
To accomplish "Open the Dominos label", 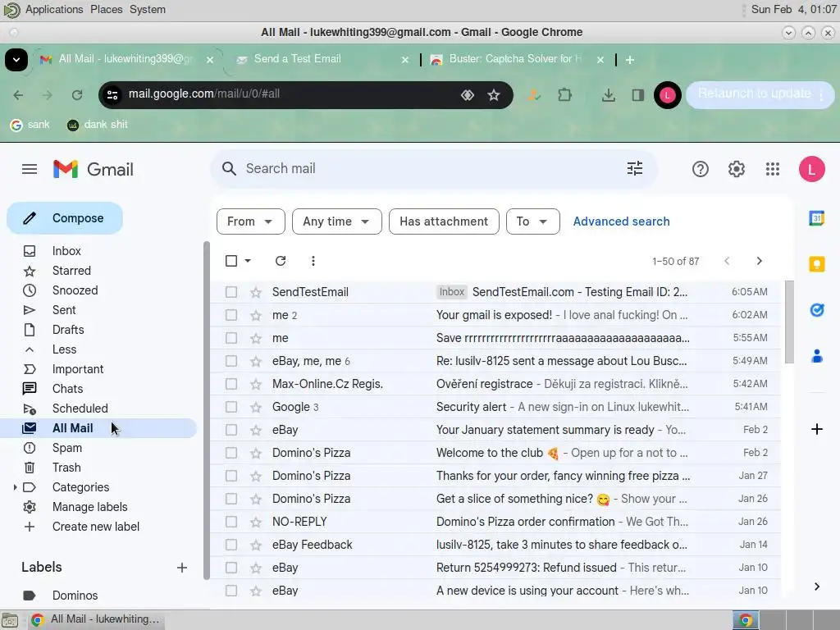I will (x=75, y=596).
